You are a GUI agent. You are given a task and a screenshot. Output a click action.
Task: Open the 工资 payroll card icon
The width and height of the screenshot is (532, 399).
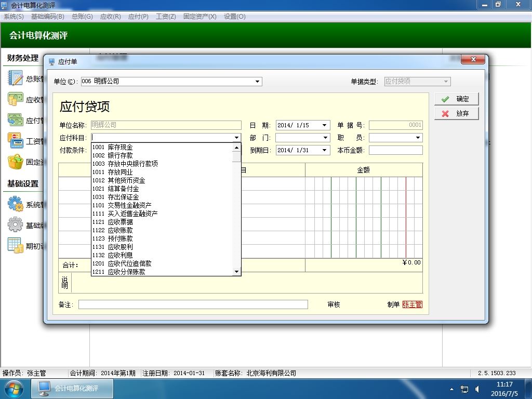pyautogui.click(x=15, y=141)
